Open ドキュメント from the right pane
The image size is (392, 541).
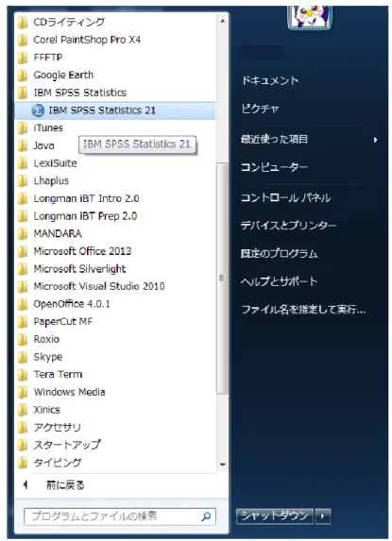point(270,81)
